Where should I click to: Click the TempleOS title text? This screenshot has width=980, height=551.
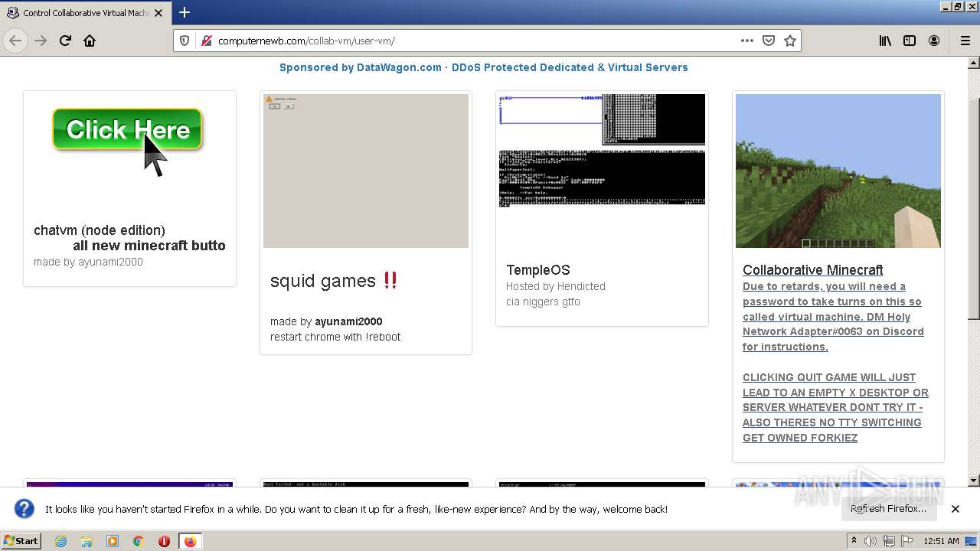click(537, 269)
